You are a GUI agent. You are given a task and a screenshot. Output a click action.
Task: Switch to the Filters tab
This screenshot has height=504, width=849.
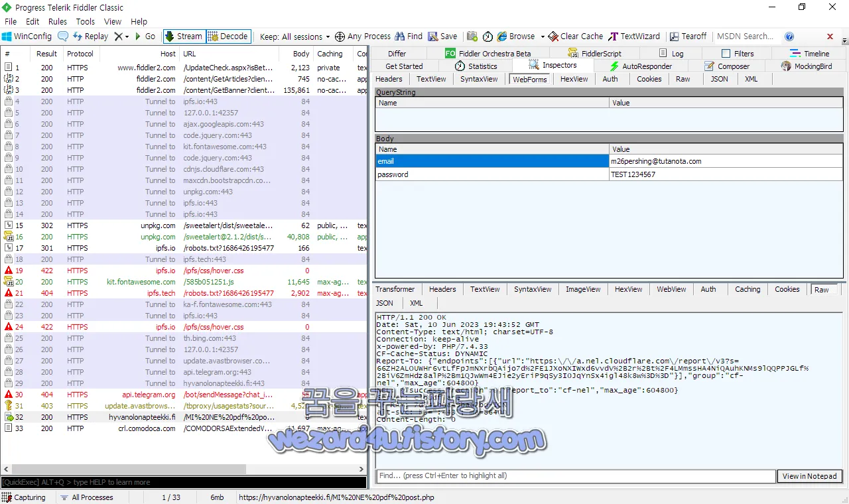point(738,54)
